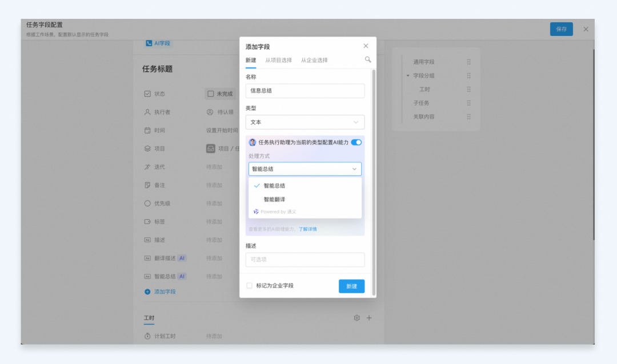Image resolution: width=617 pixels, height=364 pixels.
Task: Click the drag handle next to 子任务
Action: (x=468, y=103)
